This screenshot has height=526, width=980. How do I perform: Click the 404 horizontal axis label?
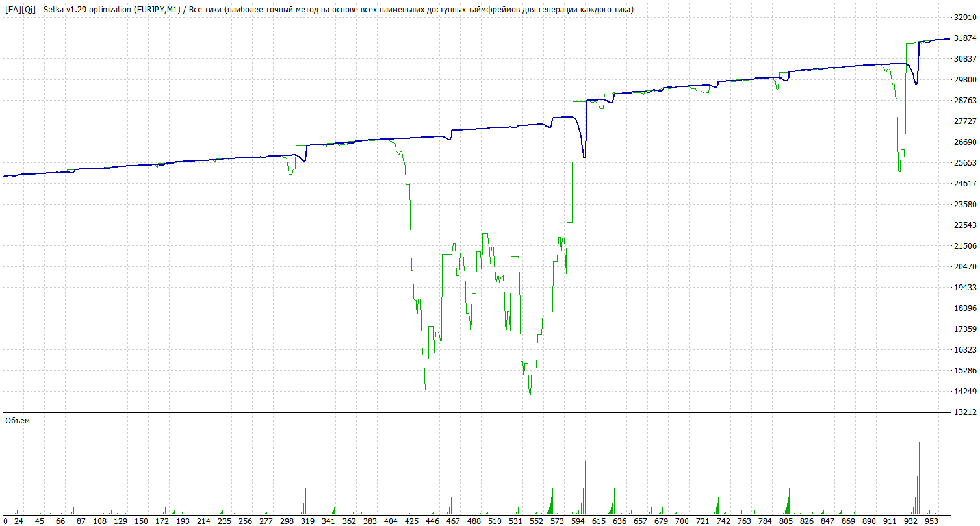pos(391,521)
